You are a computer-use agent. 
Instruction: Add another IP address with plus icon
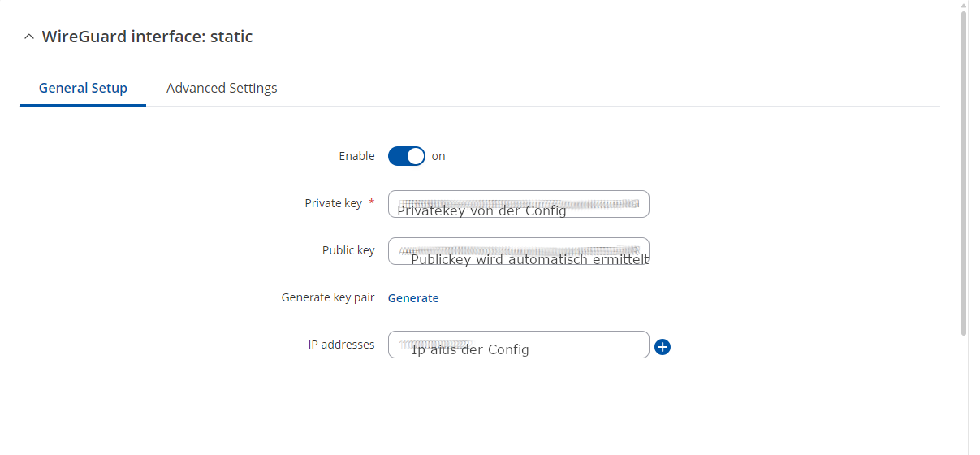[x=663, y=347]
